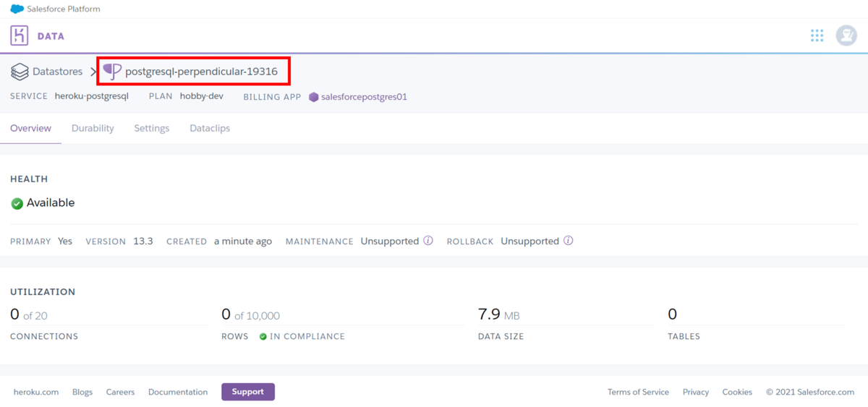Viewport: 868px width, 407px height.
Task: Click the Salesforce Platform title text
Action: click(64, 9)
